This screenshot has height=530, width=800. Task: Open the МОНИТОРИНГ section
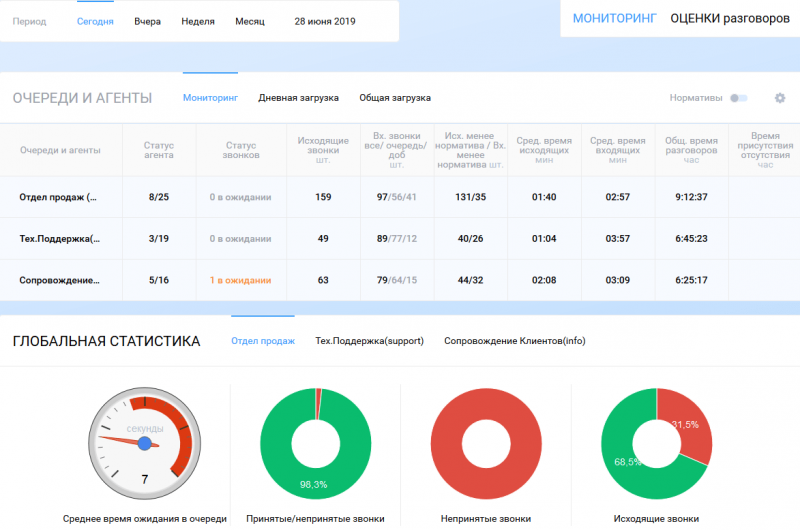pyautogui.click(x=616, y=18)
